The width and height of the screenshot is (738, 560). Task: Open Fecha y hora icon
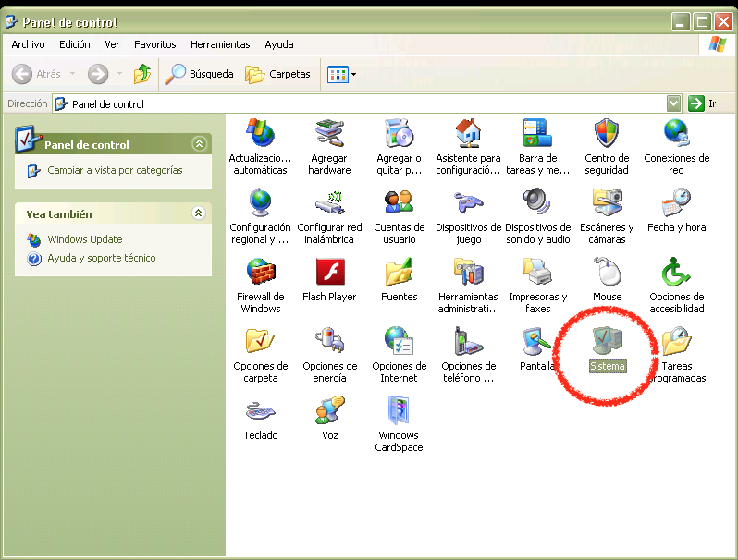pyautogui.click(x=676, y=202)
